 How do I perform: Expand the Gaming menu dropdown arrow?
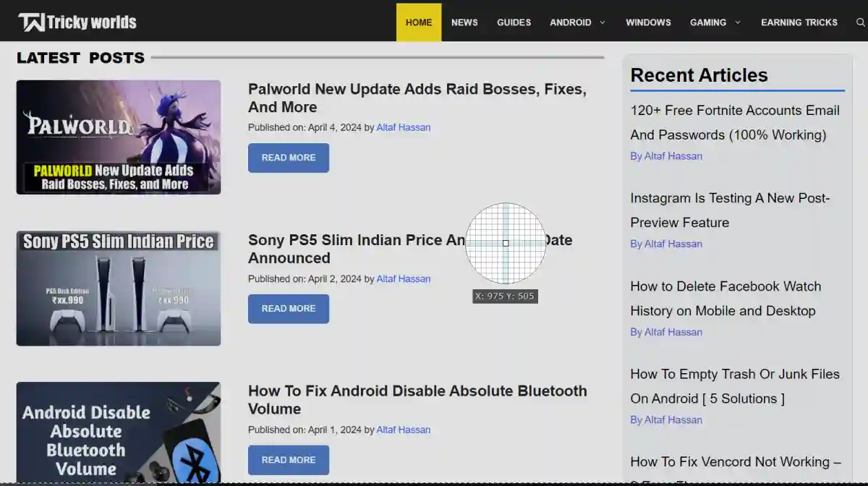[x=737, y=22]
